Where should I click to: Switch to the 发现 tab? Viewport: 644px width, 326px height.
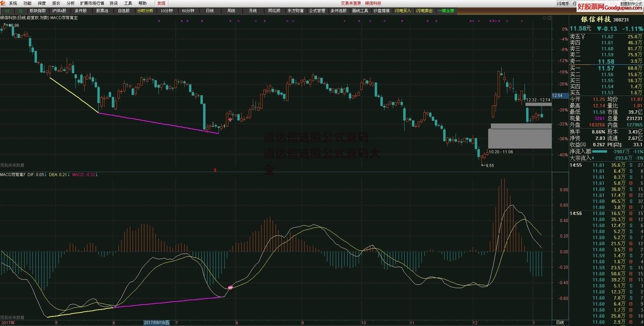(x=161, y=3)
